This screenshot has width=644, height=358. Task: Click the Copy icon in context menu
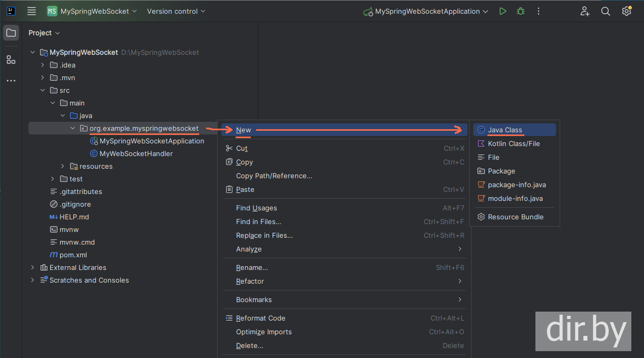click(229, 162)
